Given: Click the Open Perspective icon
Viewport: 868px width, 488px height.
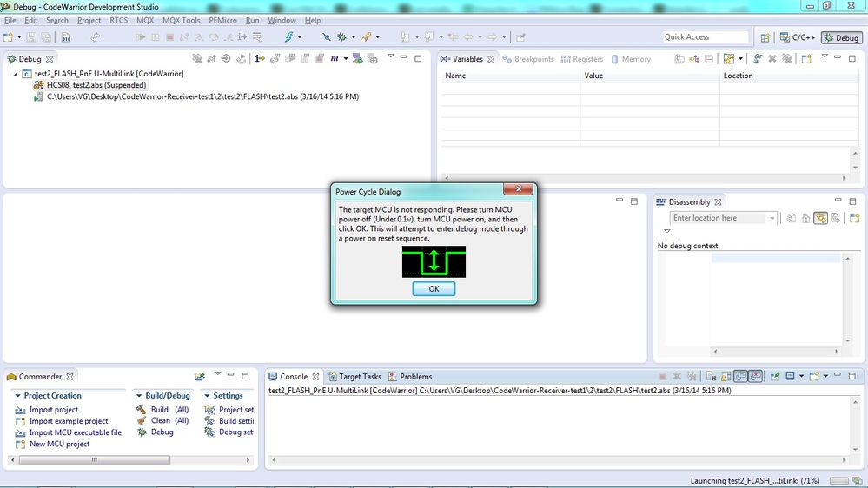Looking at the screenshot, I should (765, 37).
